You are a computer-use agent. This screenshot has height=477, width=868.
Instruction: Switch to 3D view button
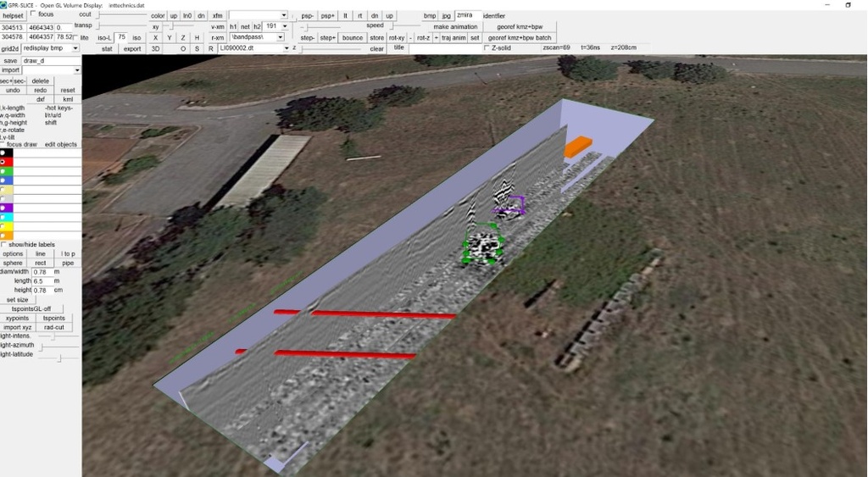[x=155, y=49]
